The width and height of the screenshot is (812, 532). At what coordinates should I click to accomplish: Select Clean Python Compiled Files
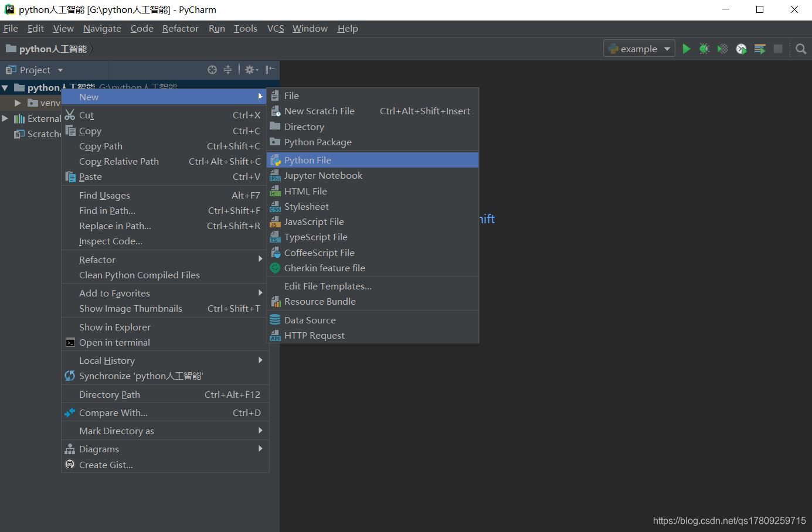tap(165, 275)
